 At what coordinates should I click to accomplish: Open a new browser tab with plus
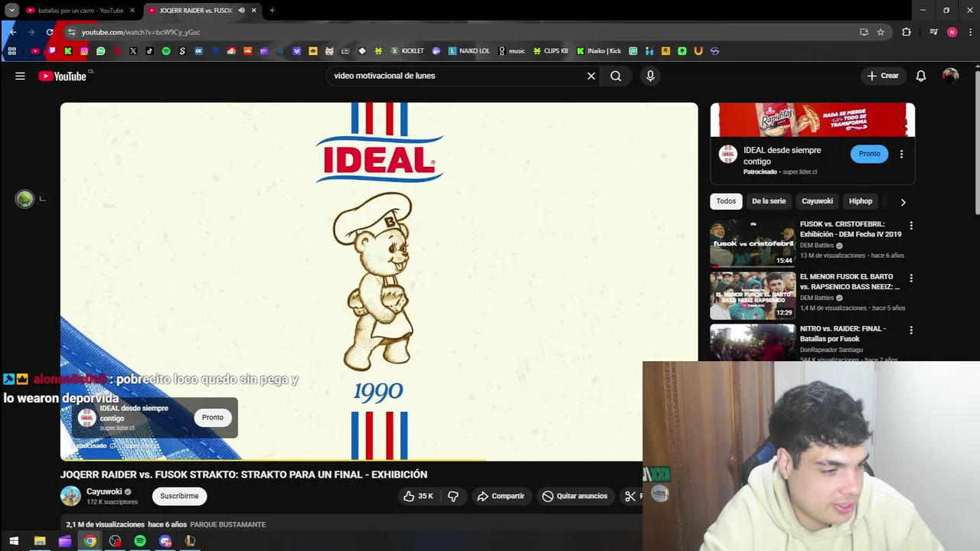pyautogui.click(x=272, y=11)
